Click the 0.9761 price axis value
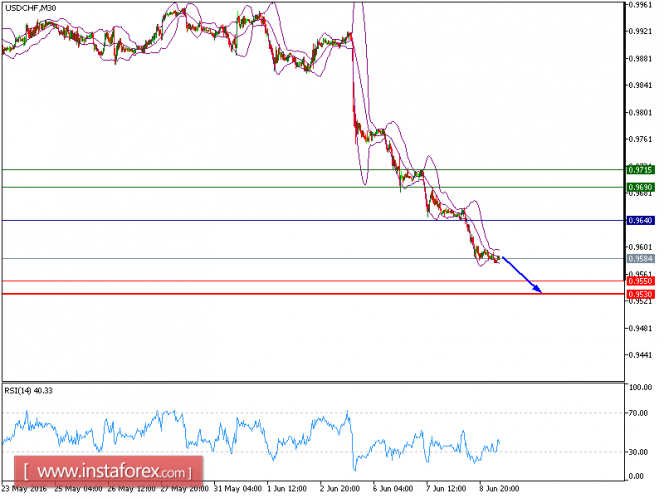The width and height of the screenshot is (664, 498). pyautogui.click(x=640, y=139)
